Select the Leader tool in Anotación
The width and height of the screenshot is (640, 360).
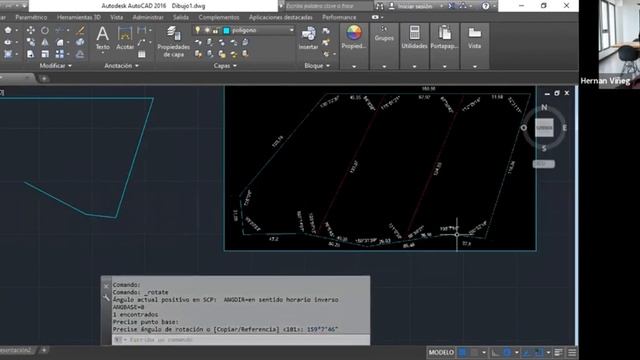142,42
